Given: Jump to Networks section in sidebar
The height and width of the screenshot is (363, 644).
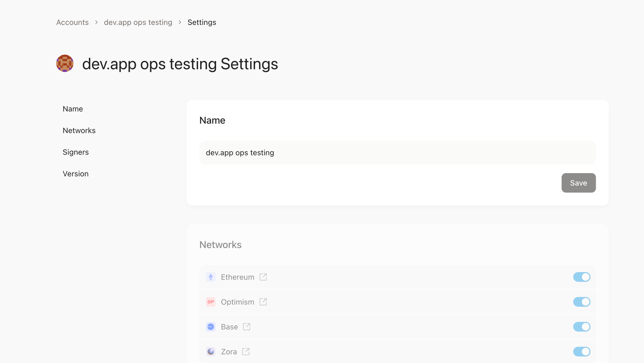Looking at the screenshot, I should (x=79, y=131).
